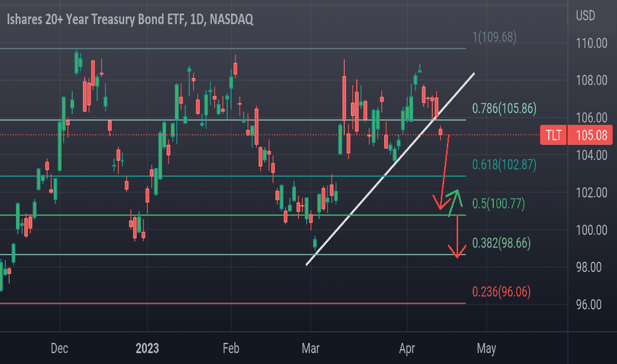
Task: Click the Dec label on time axis
Action: tap(60, 348)
